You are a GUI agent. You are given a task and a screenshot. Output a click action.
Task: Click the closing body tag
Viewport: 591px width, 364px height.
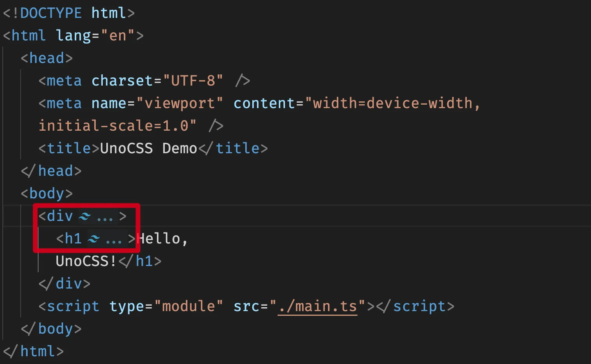[x=51, y=329]
